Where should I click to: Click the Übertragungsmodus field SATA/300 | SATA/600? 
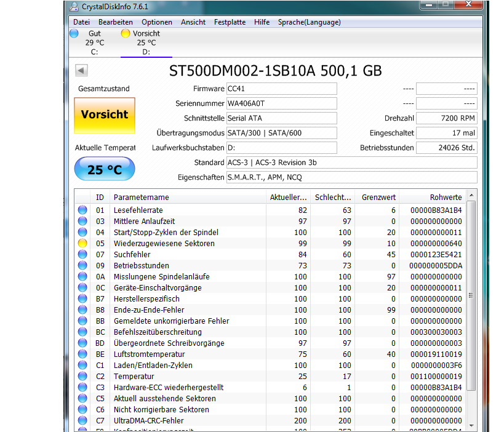point(282,133)
